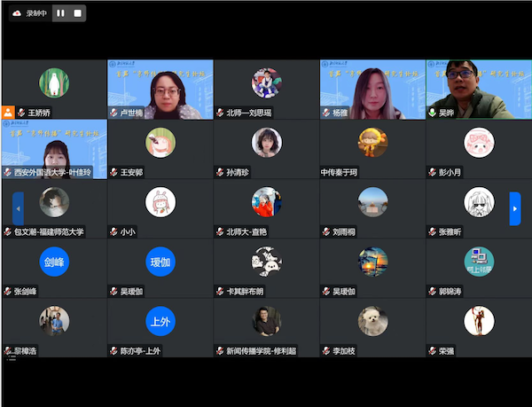Click muted mic icon beside 张剑峰

click(7, 291)
